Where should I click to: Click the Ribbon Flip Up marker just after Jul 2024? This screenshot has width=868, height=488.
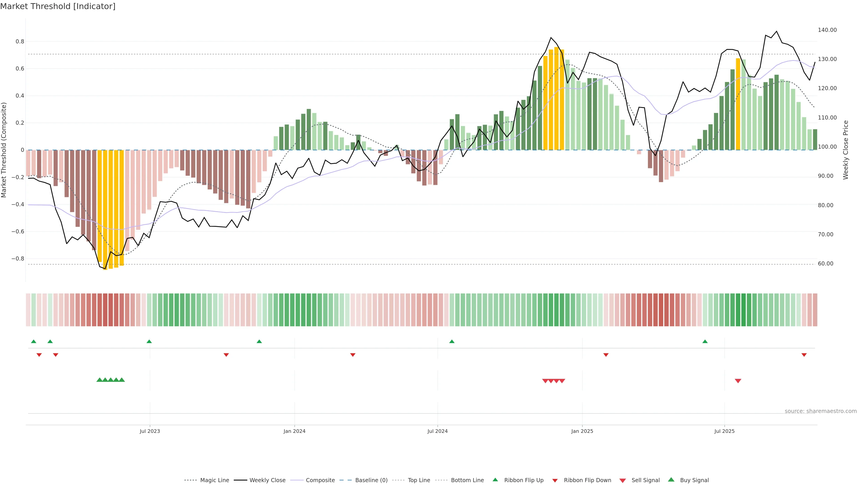click(452, 342)
